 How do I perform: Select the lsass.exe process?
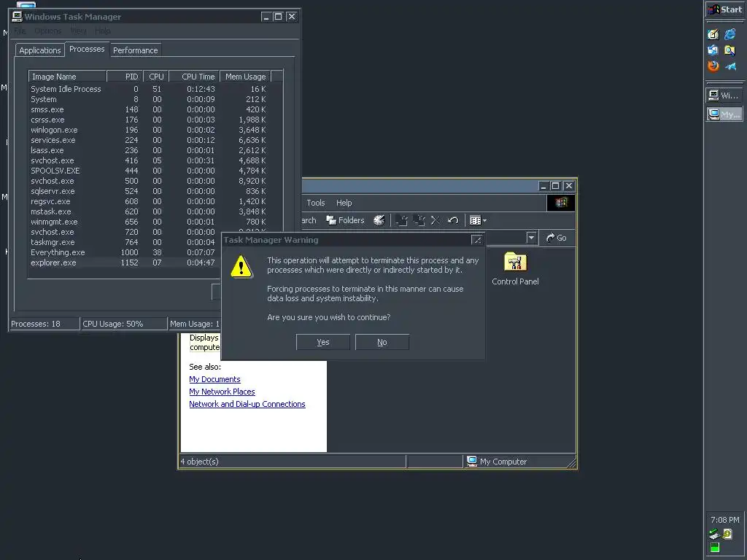coord(149,150)
